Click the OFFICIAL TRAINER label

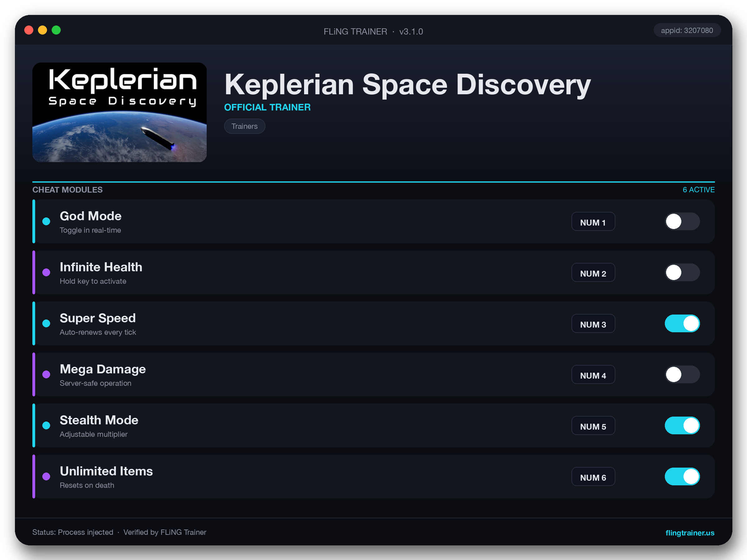267,107
